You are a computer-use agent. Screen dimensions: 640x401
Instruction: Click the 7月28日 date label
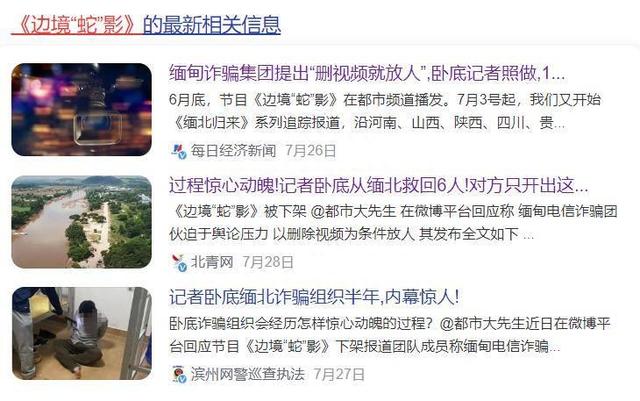pyautogui.click(x=268, y=263)
